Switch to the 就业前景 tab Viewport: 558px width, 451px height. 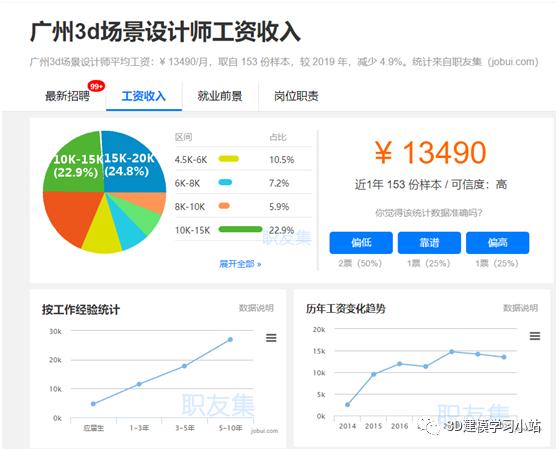coord(220,96)
